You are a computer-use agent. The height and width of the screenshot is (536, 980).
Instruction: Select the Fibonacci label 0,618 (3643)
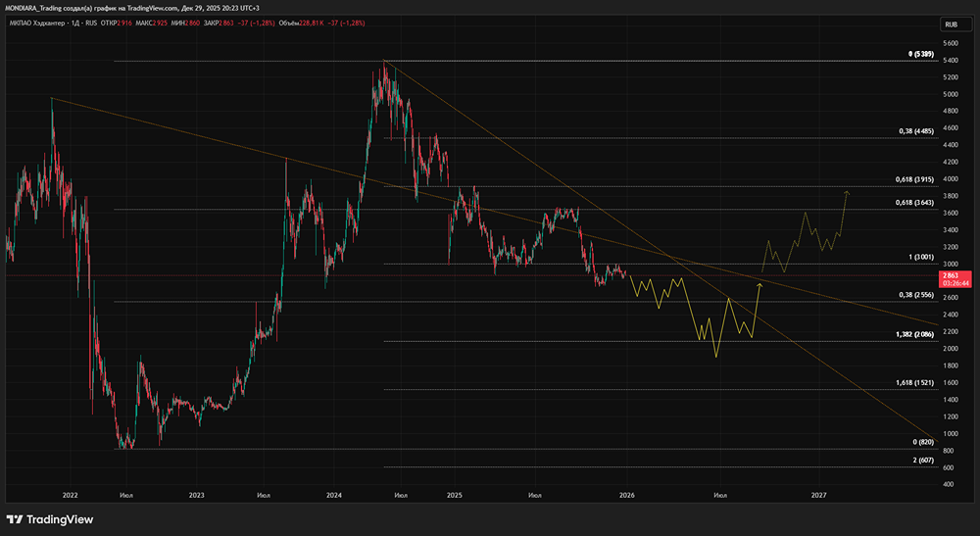pyautogui.click(x=914, y=203)
